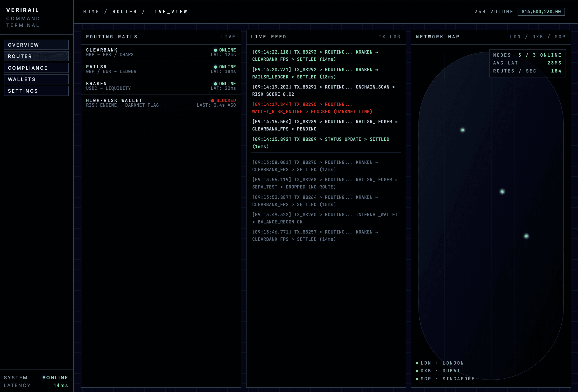Open the Overview section in sidebar
Image resolution: width=578 pixels, height=392 pixels.
(36, 45)
